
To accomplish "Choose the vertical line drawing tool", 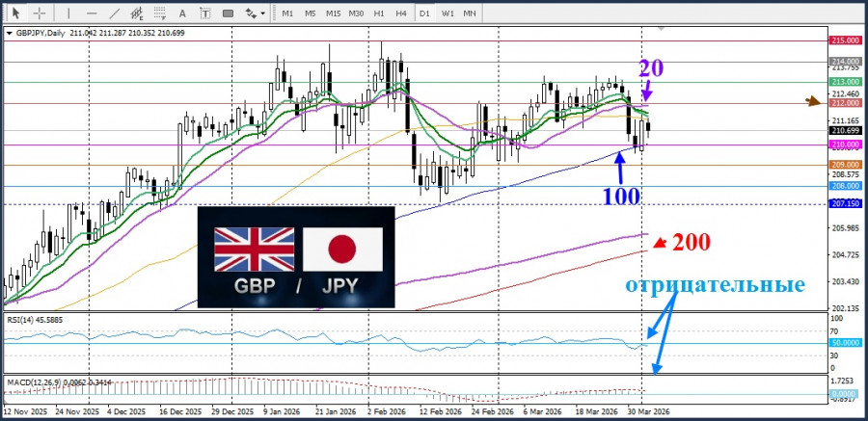I will pos(68,13).
